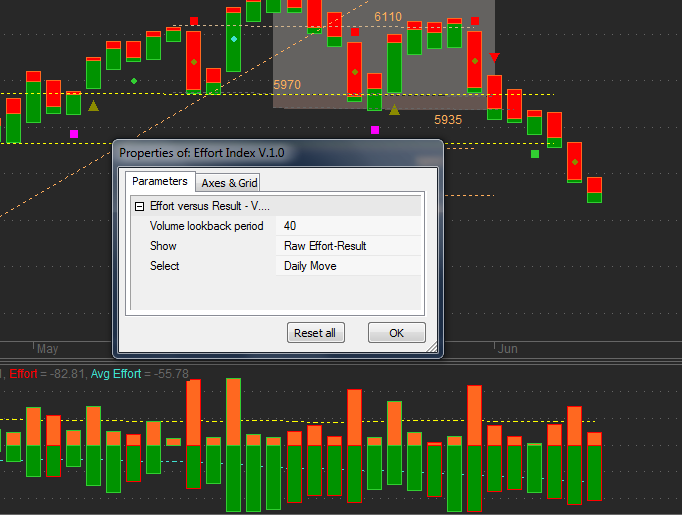682x515 pixels.
Task: Confirm the dialog with OK
Action: pos(396,333)
